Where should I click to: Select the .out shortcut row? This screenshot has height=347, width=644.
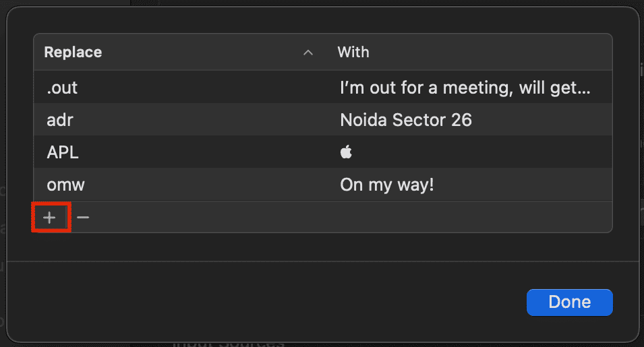(202, 88)
